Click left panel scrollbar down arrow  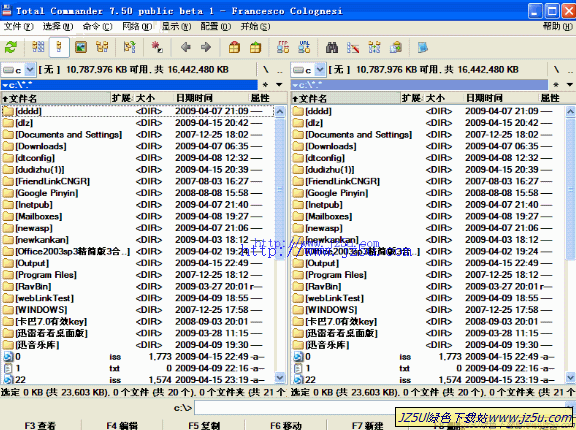(280, 377)
